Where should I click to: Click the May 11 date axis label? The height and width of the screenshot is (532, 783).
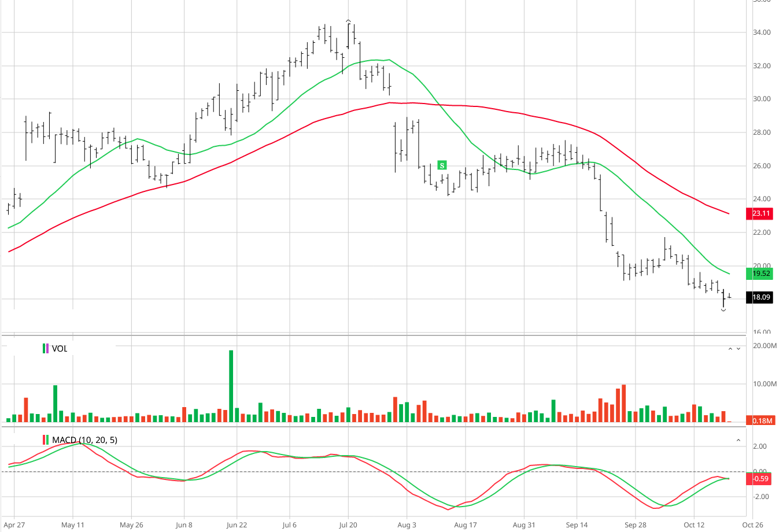click(72, 525)
